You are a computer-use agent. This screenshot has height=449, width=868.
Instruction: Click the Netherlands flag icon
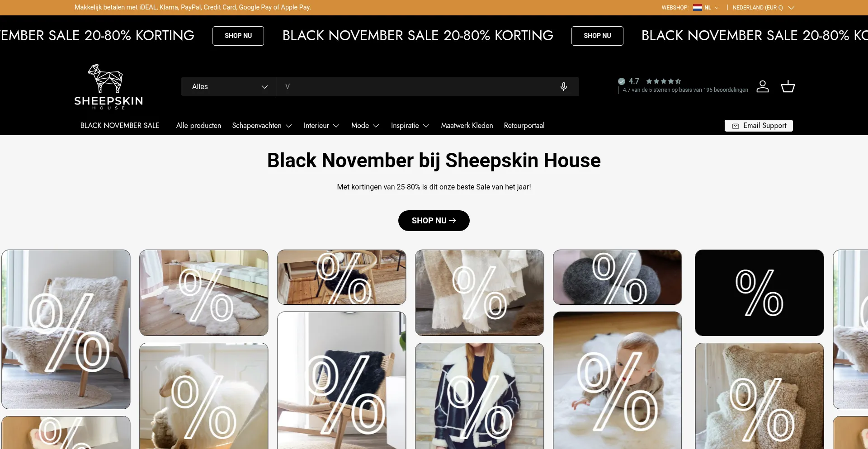698,8
